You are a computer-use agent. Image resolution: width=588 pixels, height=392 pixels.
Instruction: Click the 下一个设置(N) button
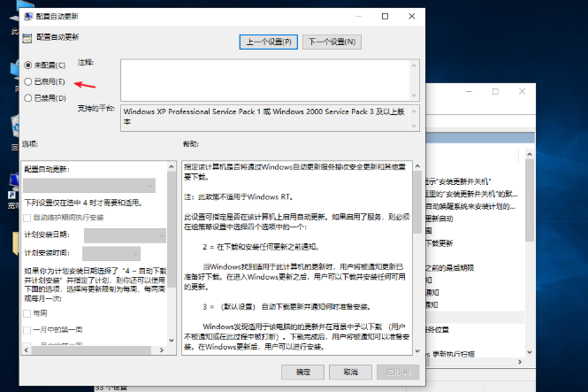point(332,42)
